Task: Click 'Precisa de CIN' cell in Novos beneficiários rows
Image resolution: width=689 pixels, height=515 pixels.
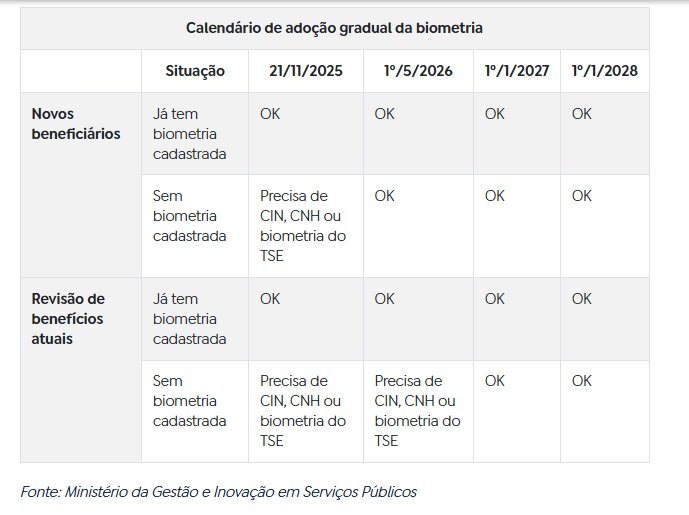Action: point(303,226)
